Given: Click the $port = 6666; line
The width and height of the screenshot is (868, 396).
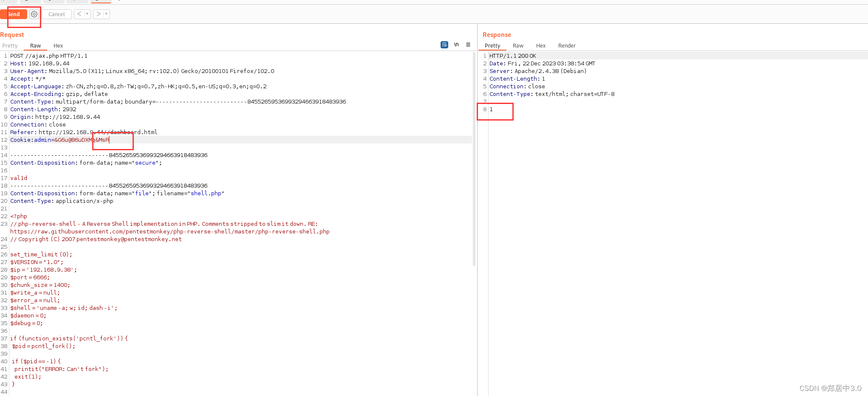Looking at the screenshot, I should 30,277.
